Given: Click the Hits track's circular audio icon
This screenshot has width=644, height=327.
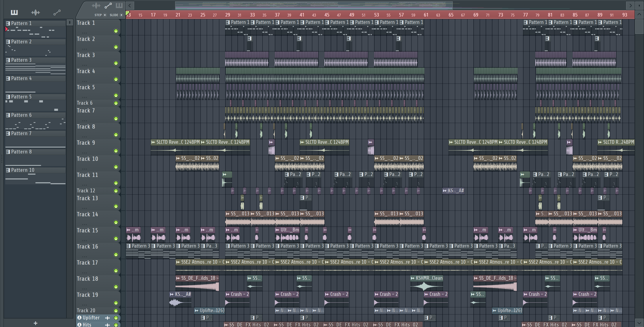Looking at the screenshot, I should pyautogui.click(x=80, y=325).
